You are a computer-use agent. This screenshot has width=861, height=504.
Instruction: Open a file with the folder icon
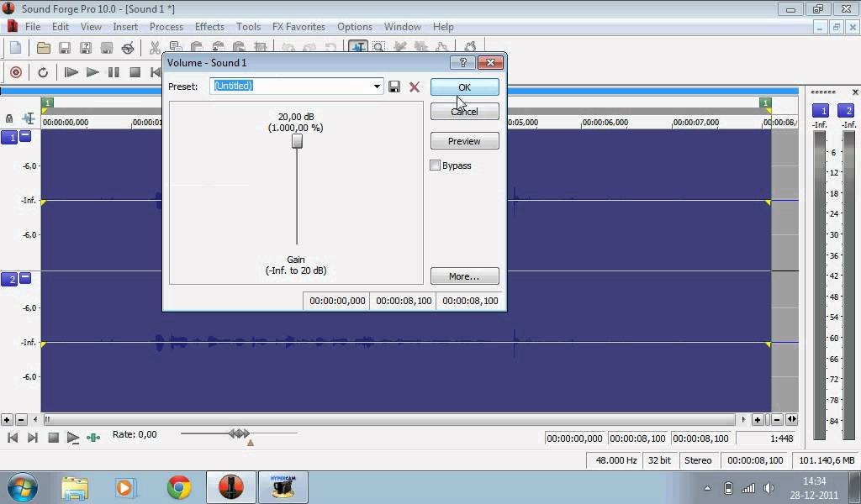tap(44, 48)
